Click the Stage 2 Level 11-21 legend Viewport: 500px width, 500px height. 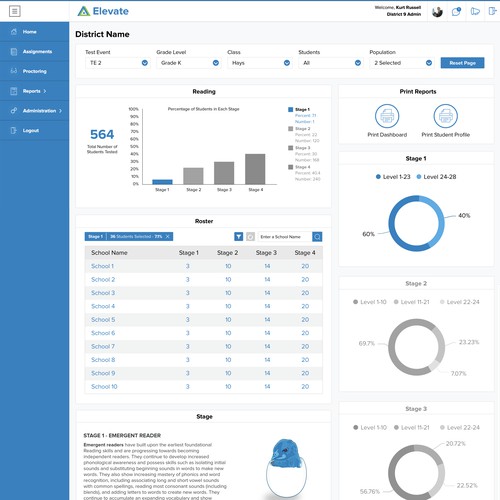click(411, 302)
